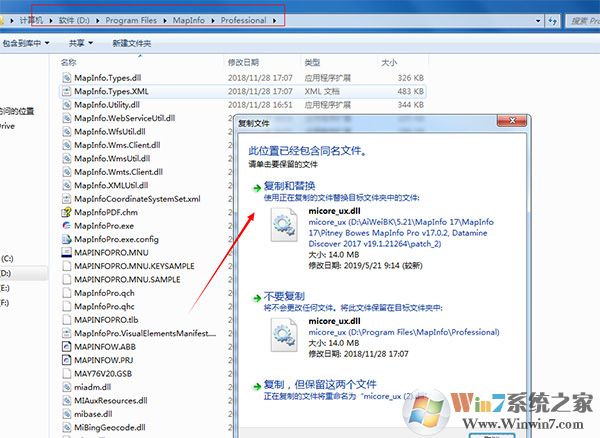Click the MapInfoPro.exe application icon
The height and width of the screenshot is (438, 600).
pos(67,225)
